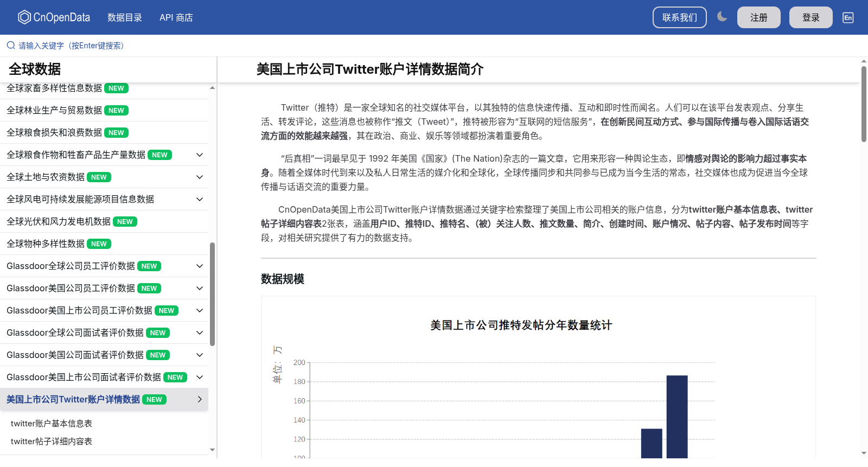
Task: Open the 数据目录 menu
Action: [125, 17]
